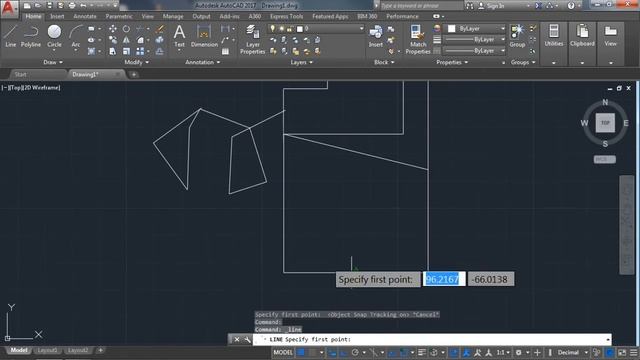Select the Line drawing tool
Screen dimensions: 640x360
[x=10, y=36]
